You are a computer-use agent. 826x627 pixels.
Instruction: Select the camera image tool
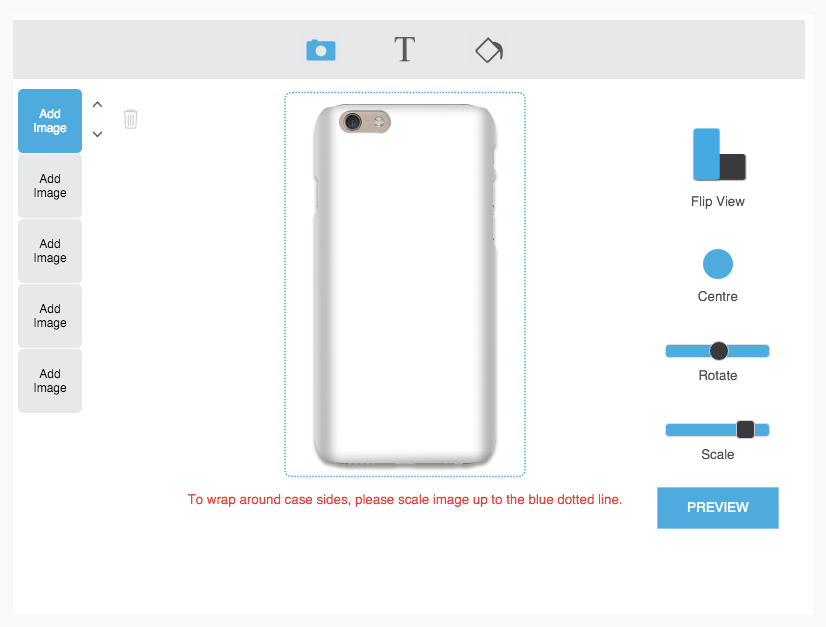point(321,50)
